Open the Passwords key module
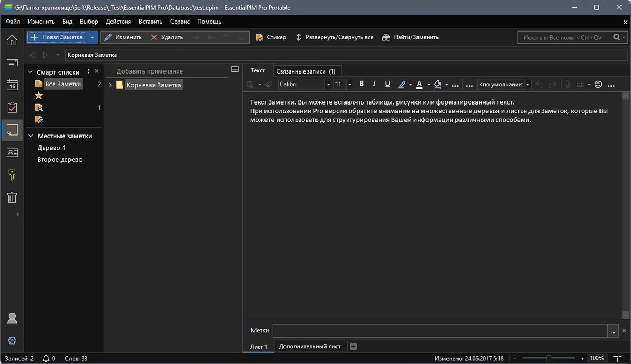 (12, 175)
